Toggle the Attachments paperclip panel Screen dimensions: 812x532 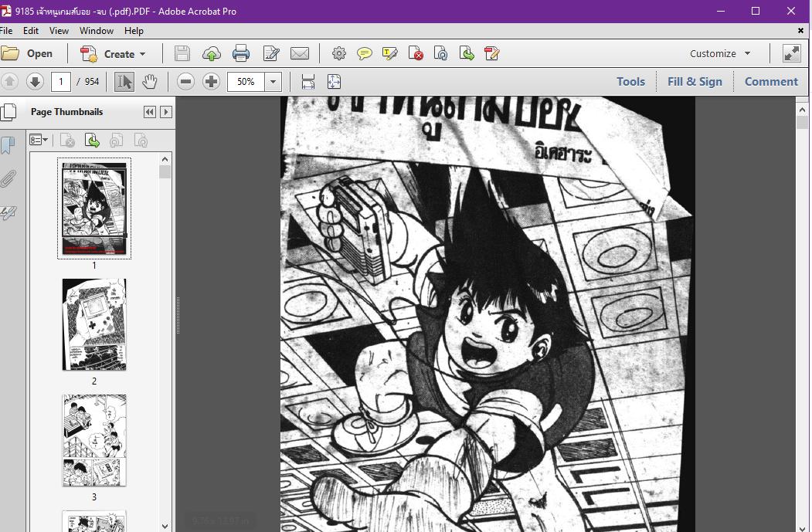click(x=8, y=178)
